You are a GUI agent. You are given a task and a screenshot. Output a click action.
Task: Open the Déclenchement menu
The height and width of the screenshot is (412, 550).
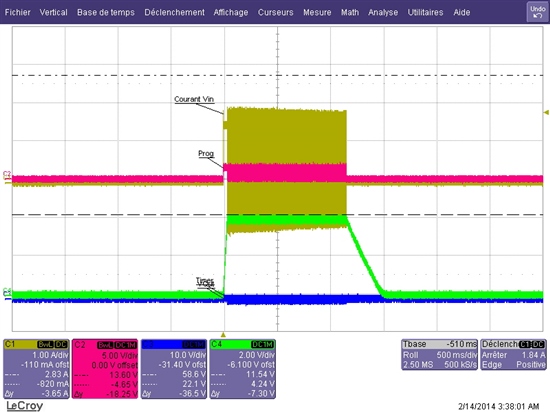[x=174, y=12]
